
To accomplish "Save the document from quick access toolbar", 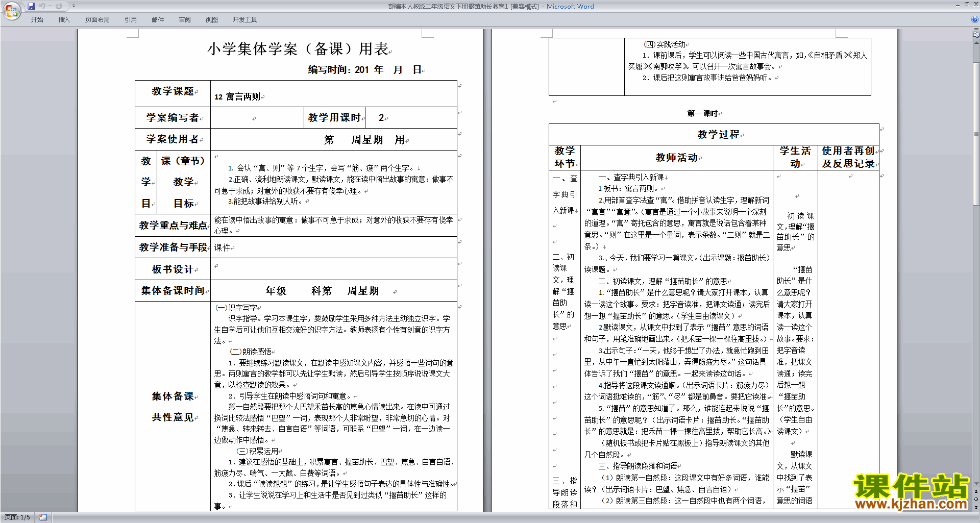I will [x=31, y=6].
